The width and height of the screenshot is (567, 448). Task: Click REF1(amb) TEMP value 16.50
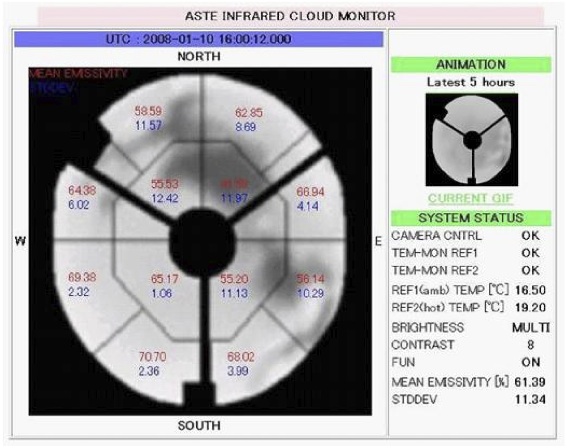[530, 290]
